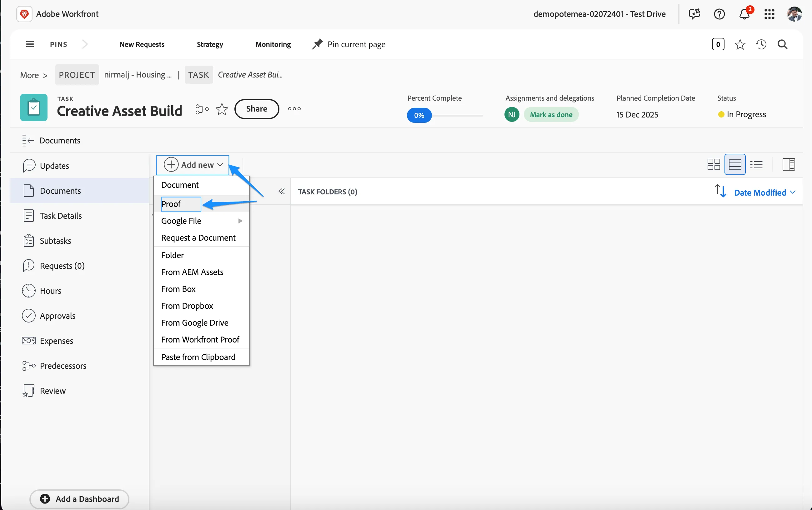Open the Date Modified sort dropdown
This screenshot has width=812, height=510.
point(764,192)
